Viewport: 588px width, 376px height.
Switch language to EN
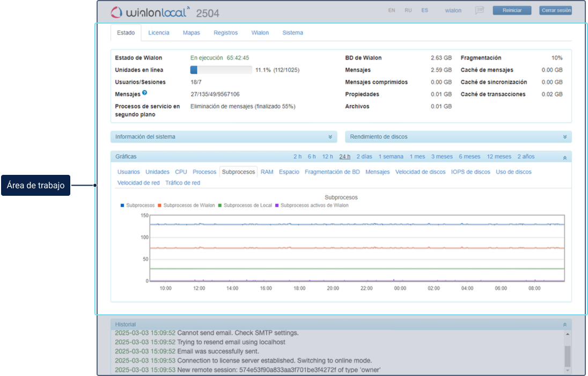click(x=392, y=10)
